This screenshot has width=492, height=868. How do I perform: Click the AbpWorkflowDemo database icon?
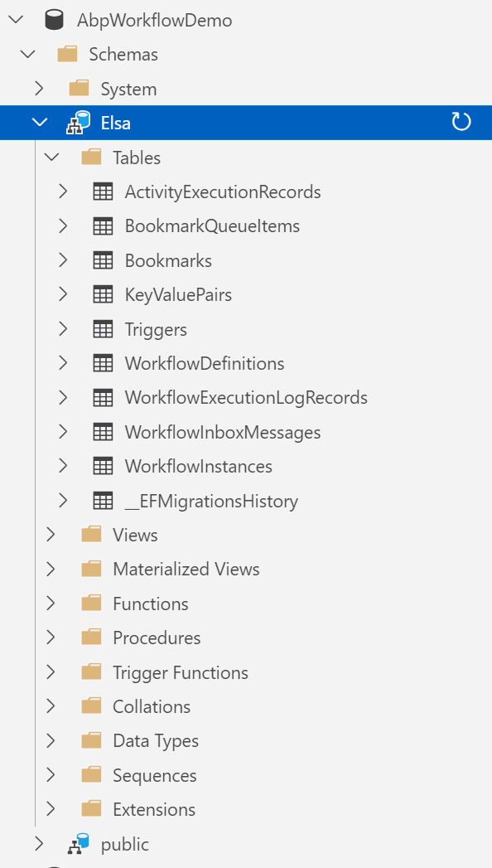[54, 19]
